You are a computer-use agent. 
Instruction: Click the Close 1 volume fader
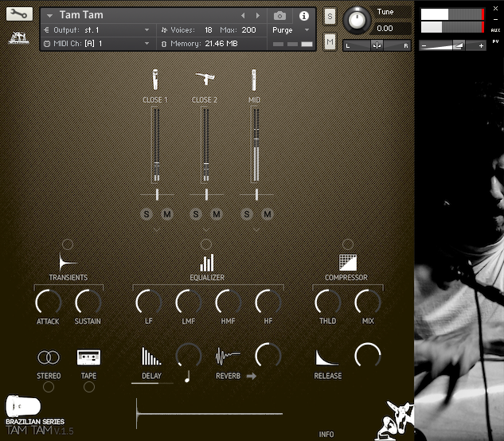click(157, 163)
